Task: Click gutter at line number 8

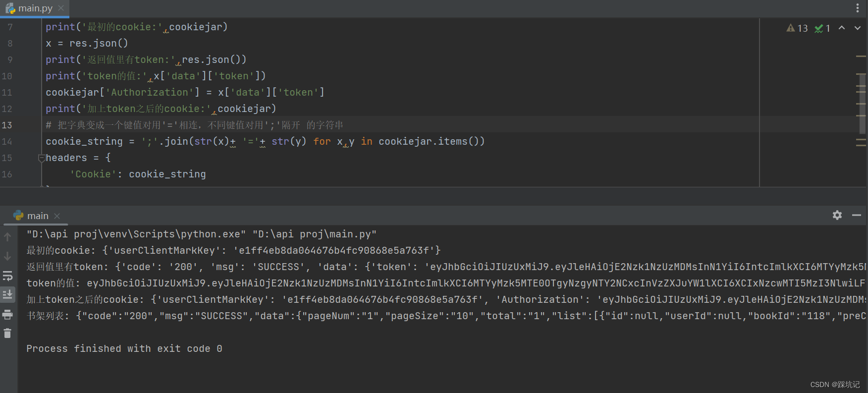Action: (10, 43)
